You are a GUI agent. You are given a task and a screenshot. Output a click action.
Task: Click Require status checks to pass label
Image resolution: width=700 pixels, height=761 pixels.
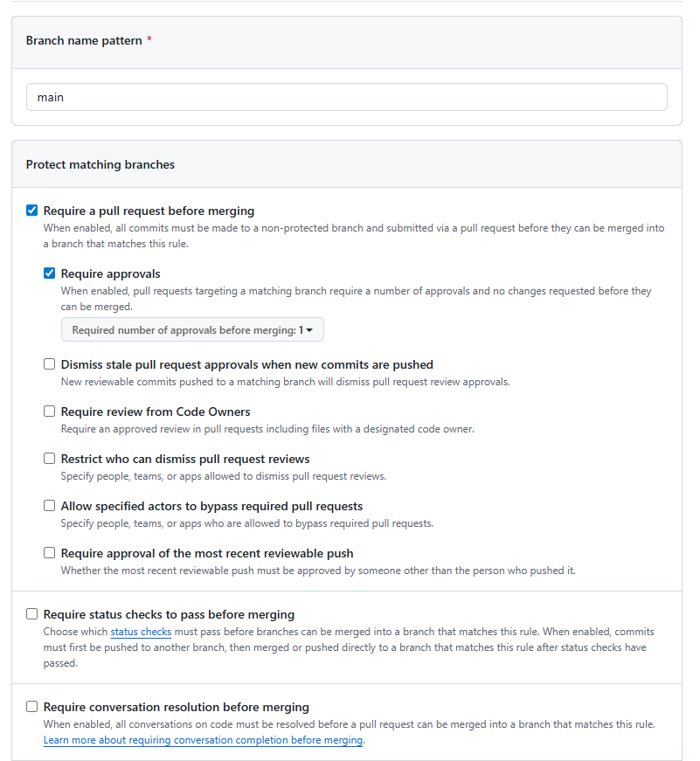coord(169,614)
